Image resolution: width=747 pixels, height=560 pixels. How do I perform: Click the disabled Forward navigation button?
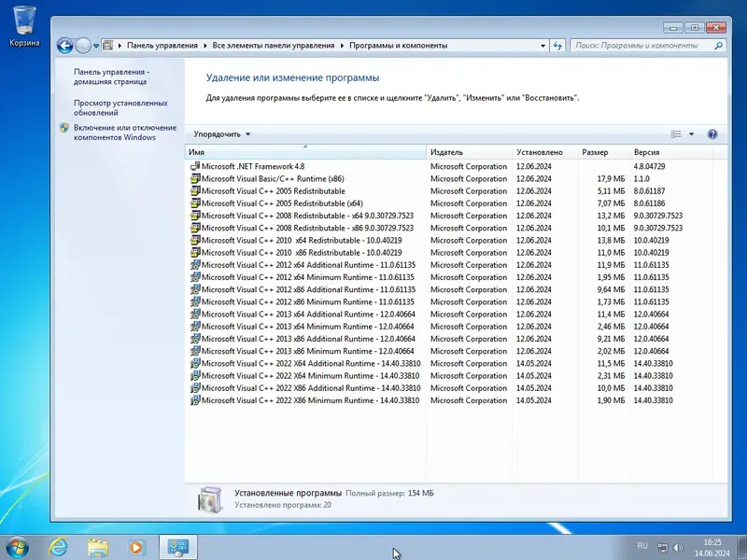(83, 46)
